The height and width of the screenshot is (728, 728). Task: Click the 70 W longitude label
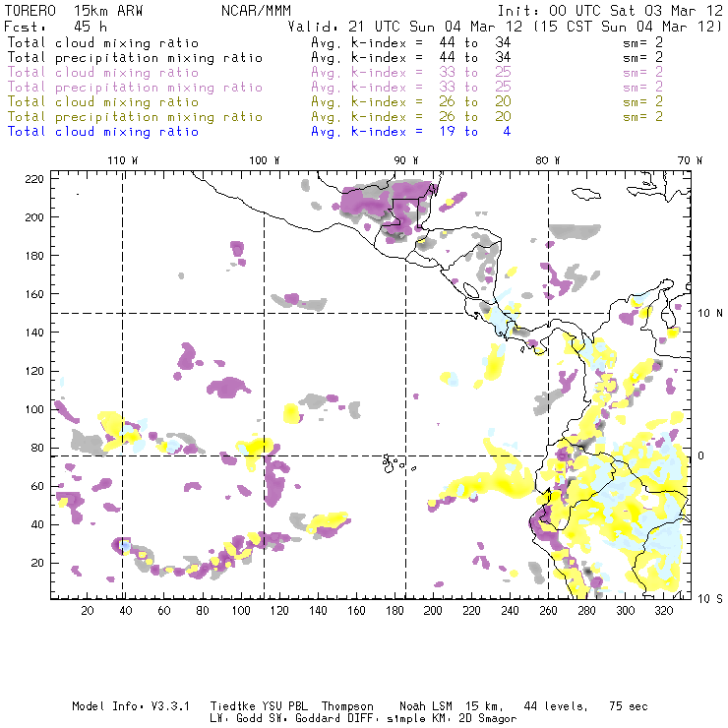690,160
